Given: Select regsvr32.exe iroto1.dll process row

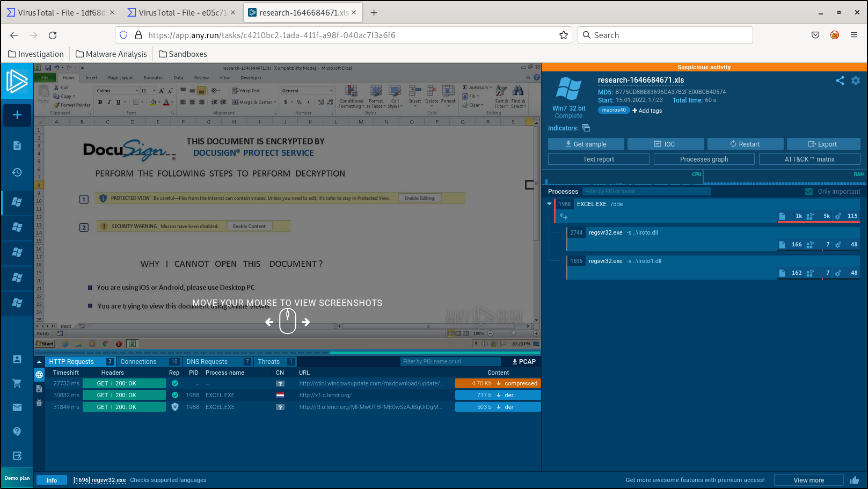Looking at the screenshot, I should 713,267.
